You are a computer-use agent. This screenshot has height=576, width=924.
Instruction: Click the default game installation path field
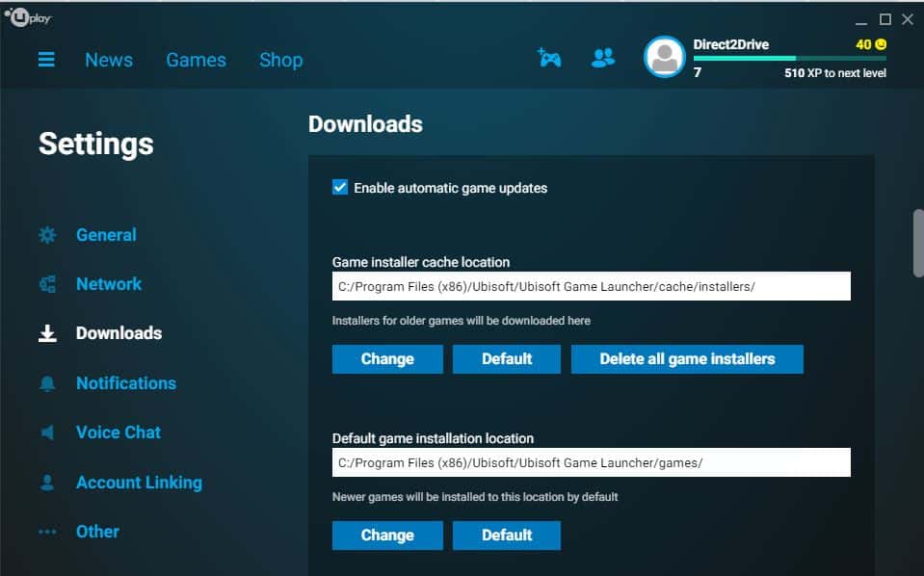[x=592, y=462]
